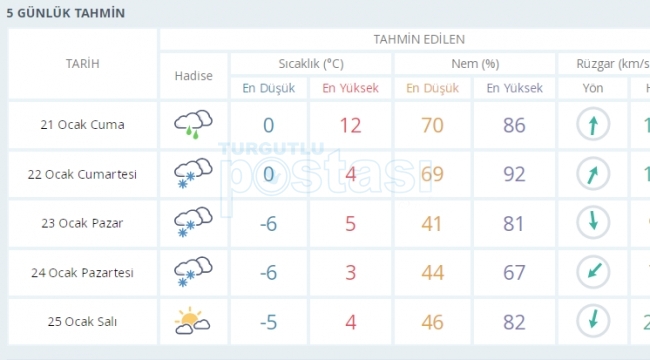Click the -6 lowest temperature for 23 Ocak Pazar
The image size is (650, 360).
click(x=268, y=224)
